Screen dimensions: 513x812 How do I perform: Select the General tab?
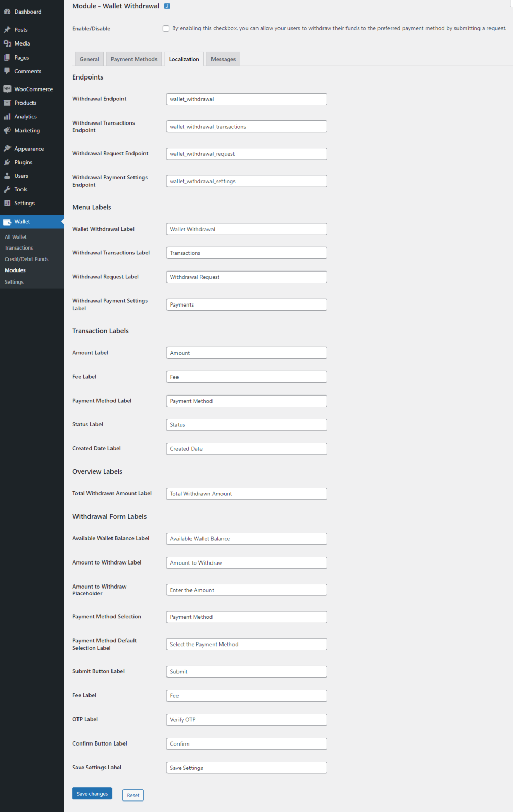pyautogui.click(x=89, y=59)
